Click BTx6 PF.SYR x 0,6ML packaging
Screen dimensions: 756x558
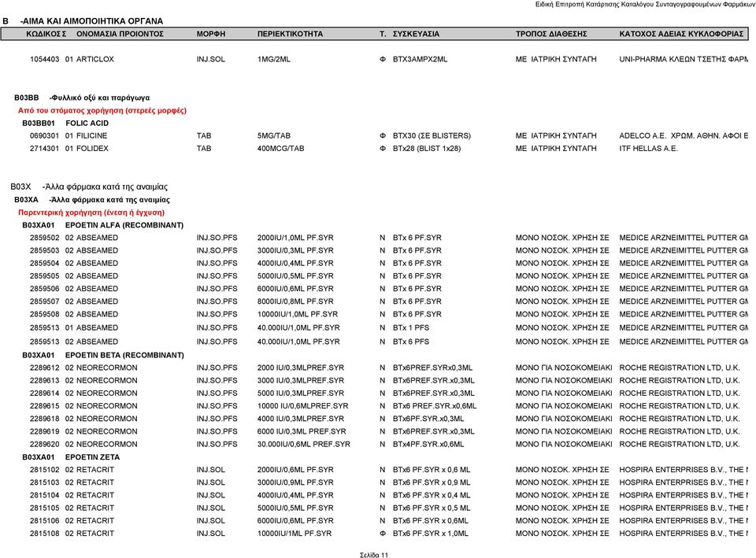pyautogui.click(x=431, y=521)
